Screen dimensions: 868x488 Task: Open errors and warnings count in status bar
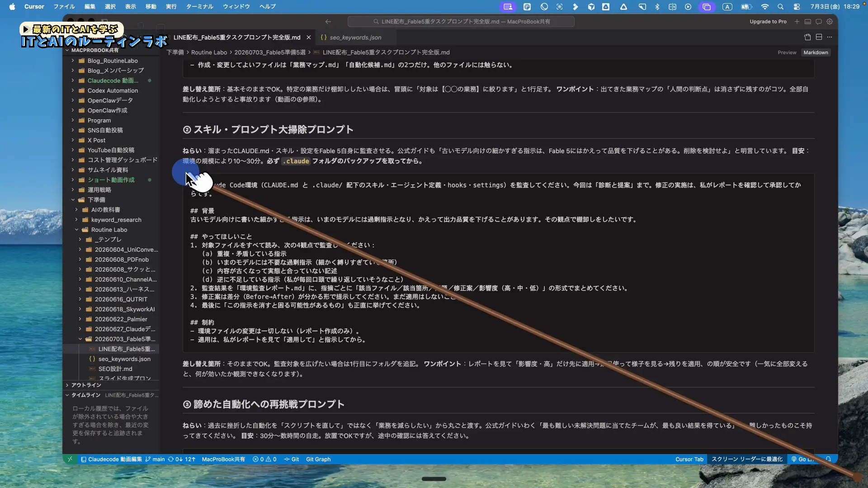point(264,459)
